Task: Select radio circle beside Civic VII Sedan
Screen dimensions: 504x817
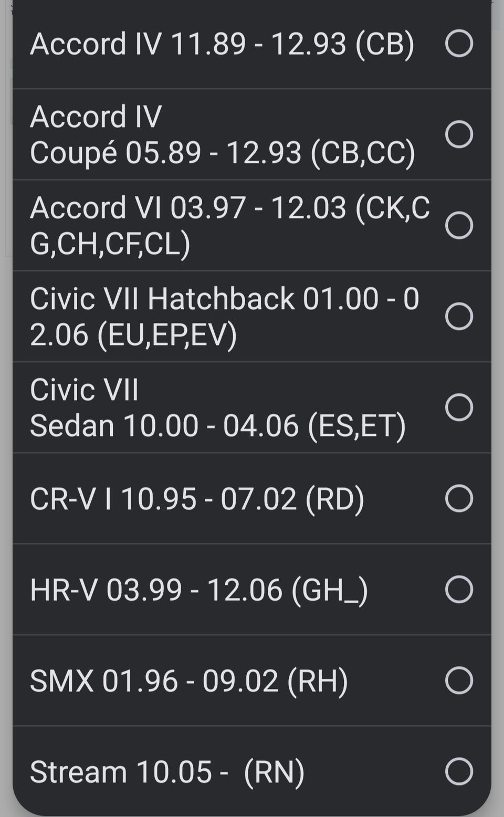Action: pyautogui.click(x=459, y=407)
